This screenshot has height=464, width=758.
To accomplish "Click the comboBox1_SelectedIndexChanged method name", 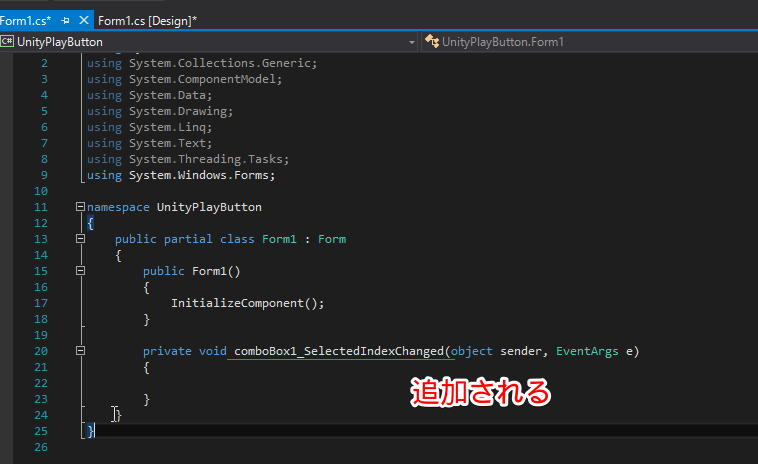I will [339, 351].
